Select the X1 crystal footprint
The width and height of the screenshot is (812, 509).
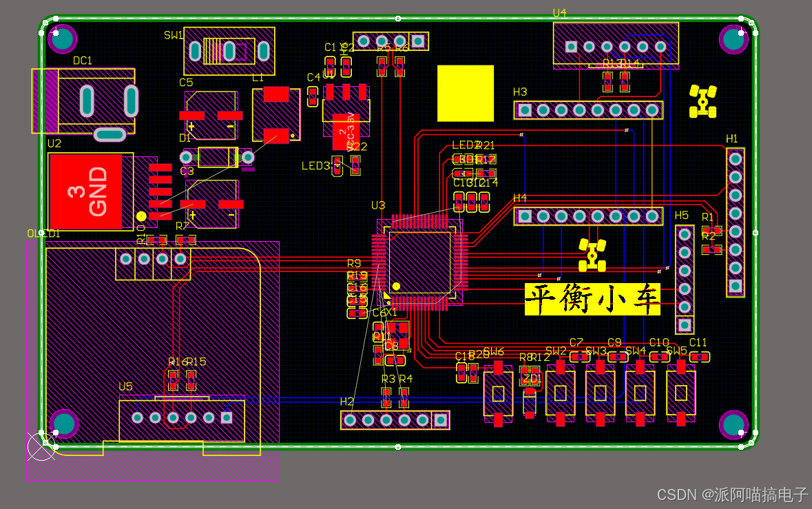[397, 335]
